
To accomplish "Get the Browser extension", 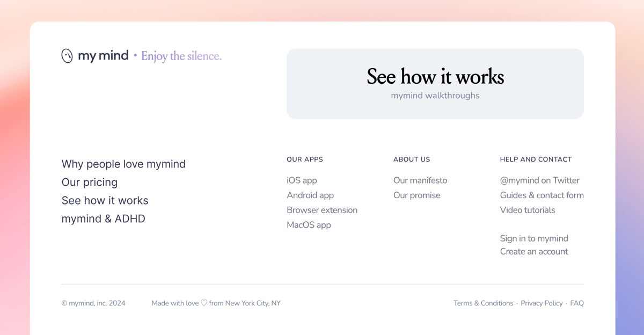I will click(322, 210).
